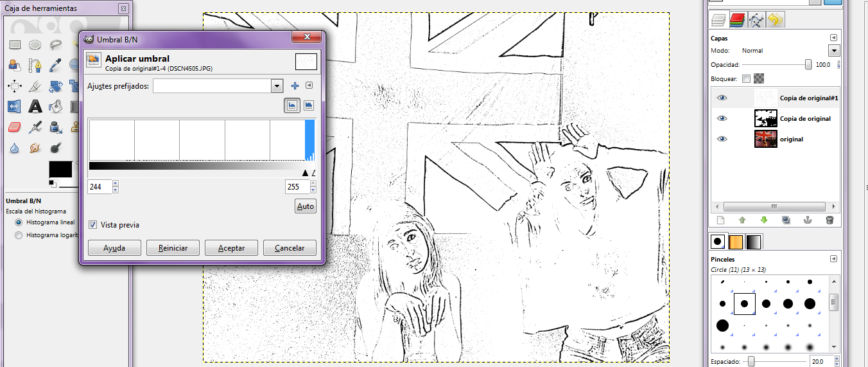Viewport: 868px width, 367px height.
Task: Select the Free Select lasso tool
Action: coord(56,44)
